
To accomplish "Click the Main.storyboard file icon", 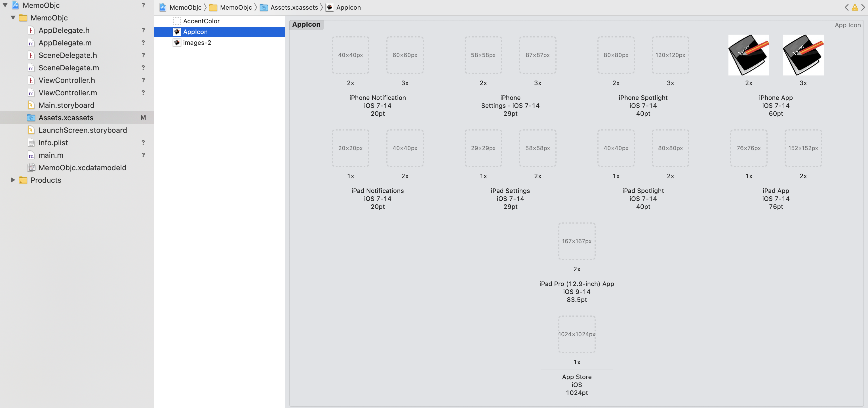I will 31,105.
